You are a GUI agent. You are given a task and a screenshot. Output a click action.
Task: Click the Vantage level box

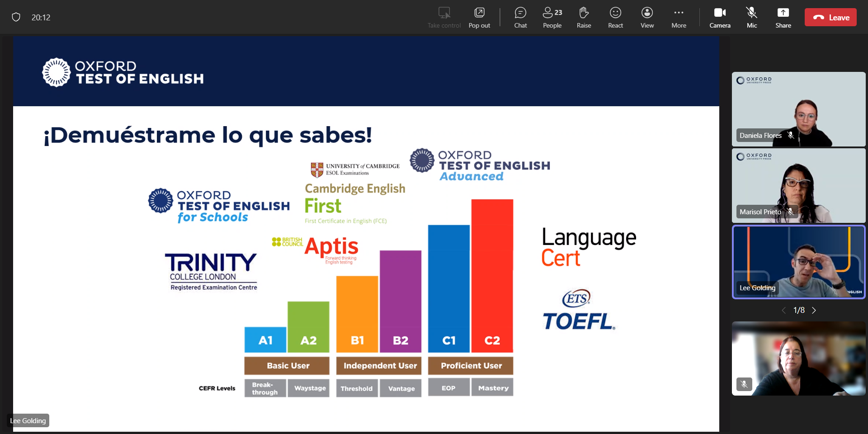click(401, 388)
